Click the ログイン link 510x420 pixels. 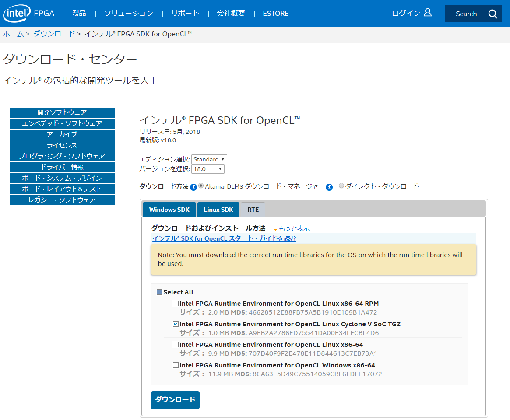coord(406,13)
